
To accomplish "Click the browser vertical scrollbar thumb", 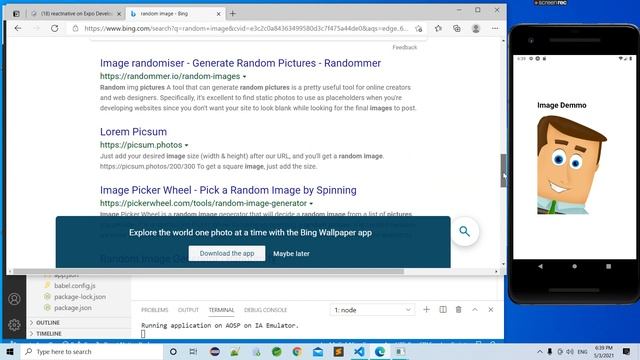I will [x=503, y=171].
